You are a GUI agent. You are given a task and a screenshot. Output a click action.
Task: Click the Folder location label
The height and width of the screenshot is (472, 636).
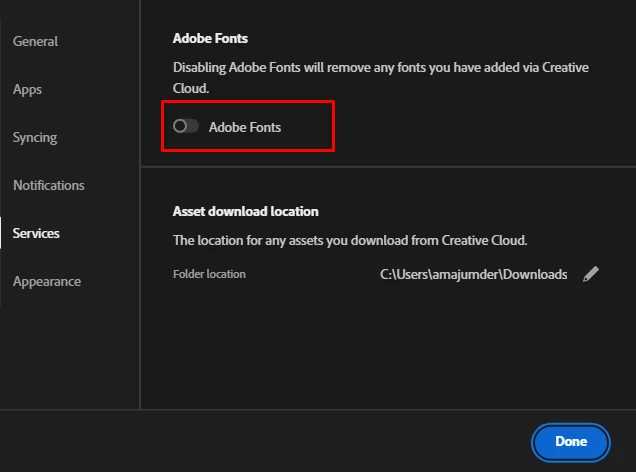click(209, 274)
